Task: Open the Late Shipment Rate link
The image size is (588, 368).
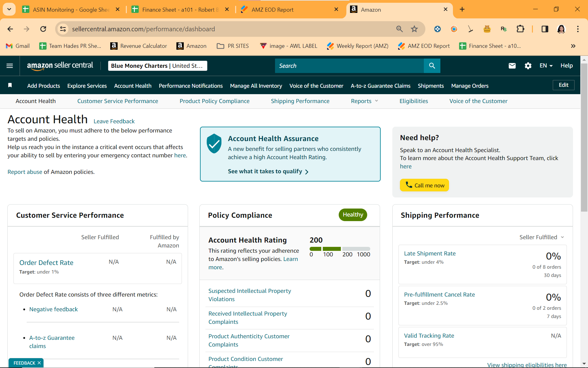Action: [430, 253]
